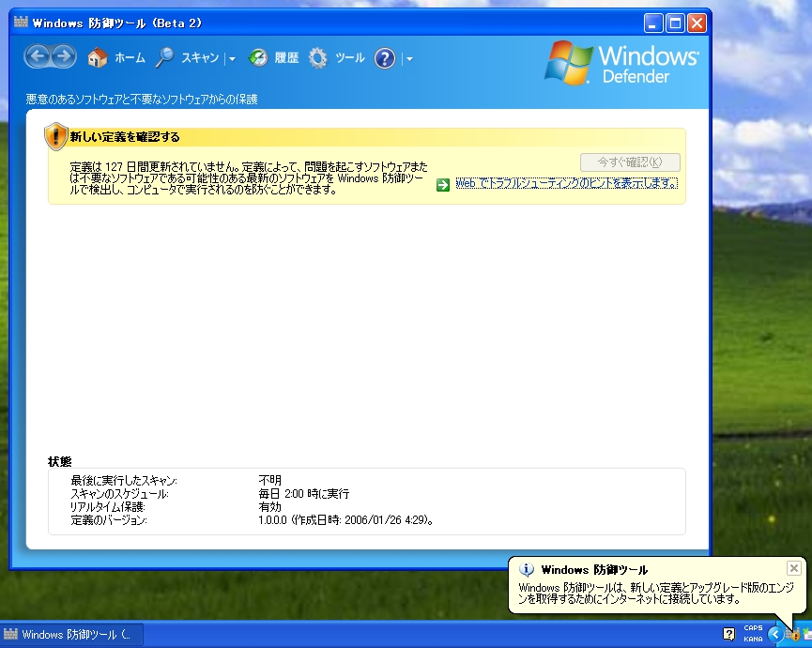Expand the スキャン dropdown arrow
This screenshot has height=648, width=812.
[x=232, y=59]
